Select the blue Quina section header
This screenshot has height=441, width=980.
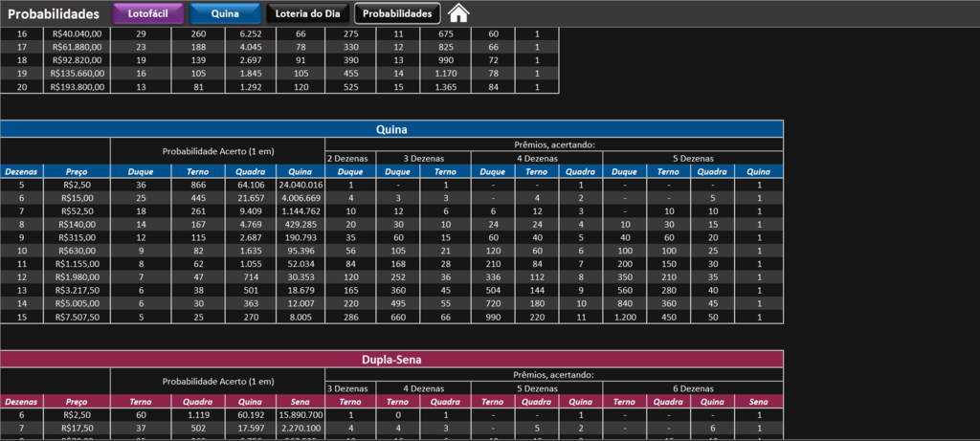click(391, 129)
